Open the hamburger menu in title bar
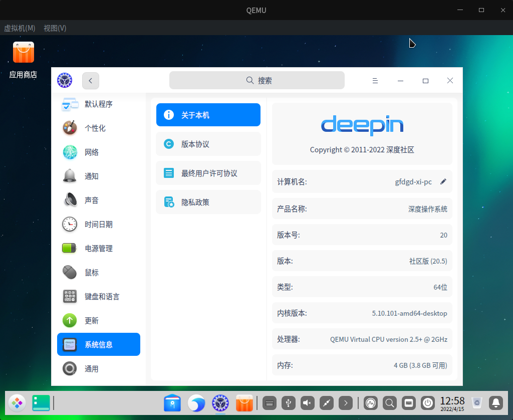This screenshot has width=513, height=420. [375, 81]
